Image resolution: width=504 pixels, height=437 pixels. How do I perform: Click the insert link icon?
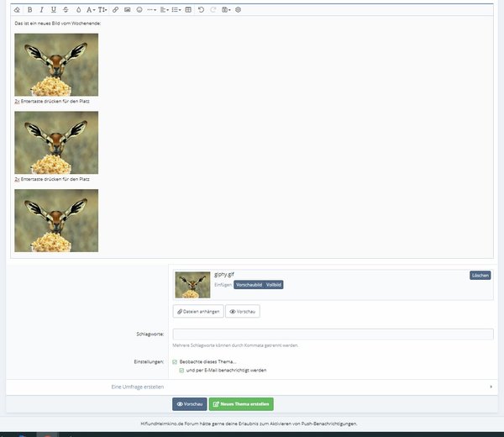[115, 9]
